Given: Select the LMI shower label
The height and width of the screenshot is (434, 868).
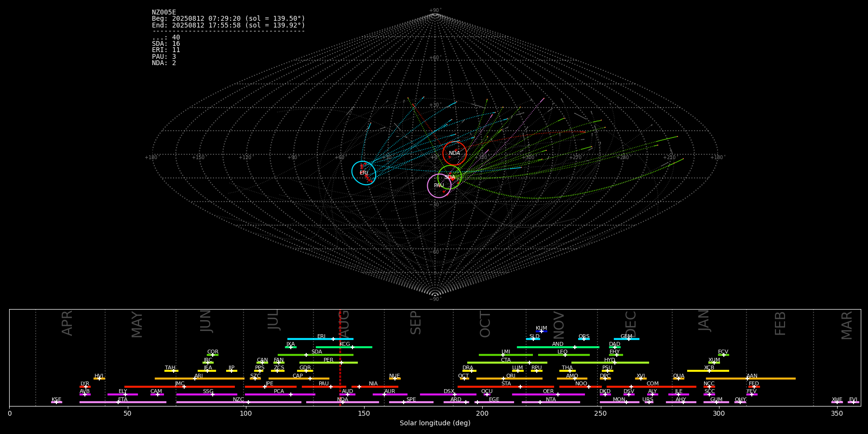Looking at the screenshot, I should (506, 352).
